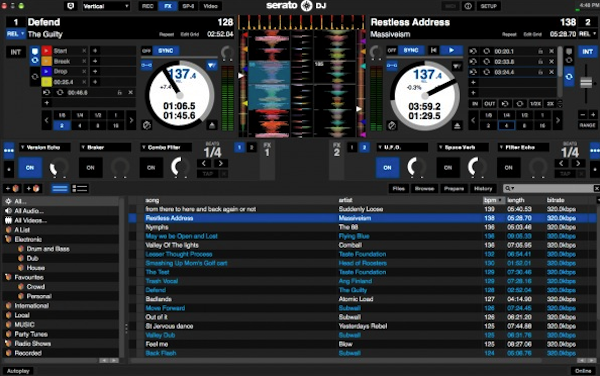Toggle keylock on deck 1

coord(147,65)
